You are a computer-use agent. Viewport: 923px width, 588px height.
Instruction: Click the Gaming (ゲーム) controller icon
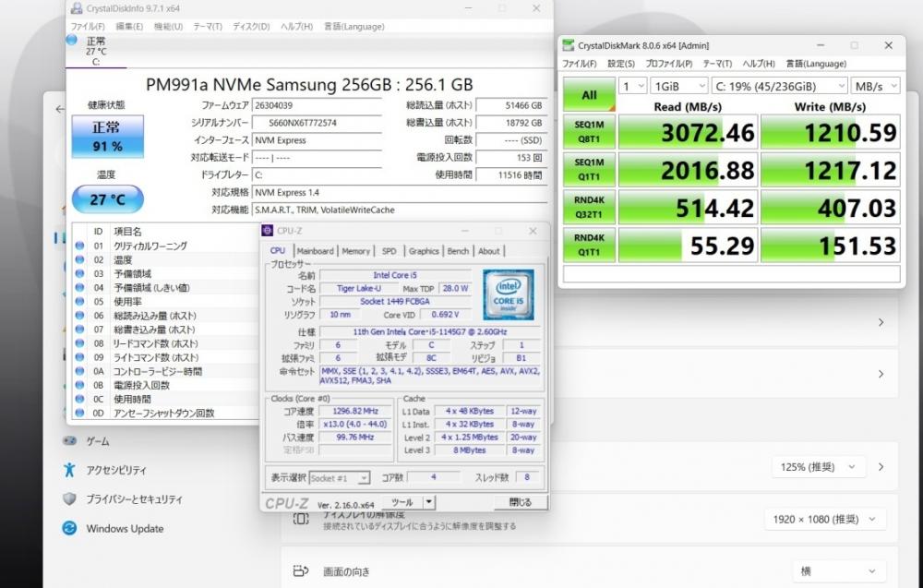click(69, 441)
